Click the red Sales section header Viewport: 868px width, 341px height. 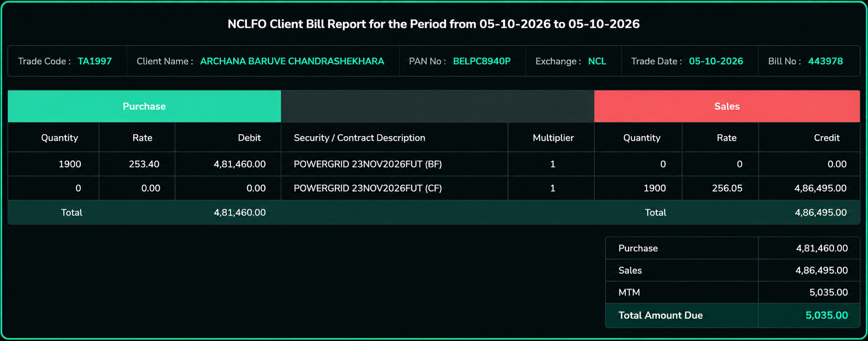[727, 106]
